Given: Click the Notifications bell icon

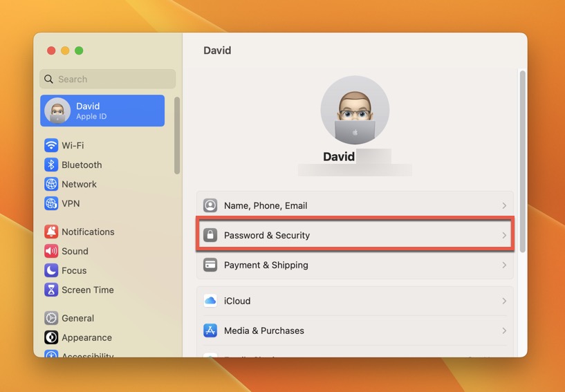Looking at the screenshot, I should [x=51, y=232].
